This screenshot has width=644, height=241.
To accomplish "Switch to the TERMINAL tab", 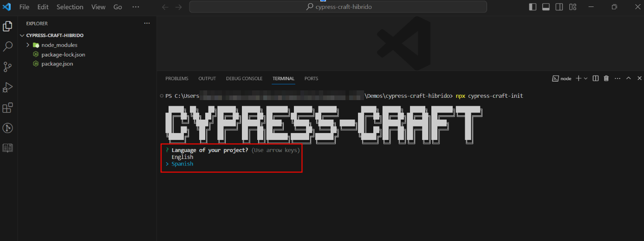I will click(284, 79).
